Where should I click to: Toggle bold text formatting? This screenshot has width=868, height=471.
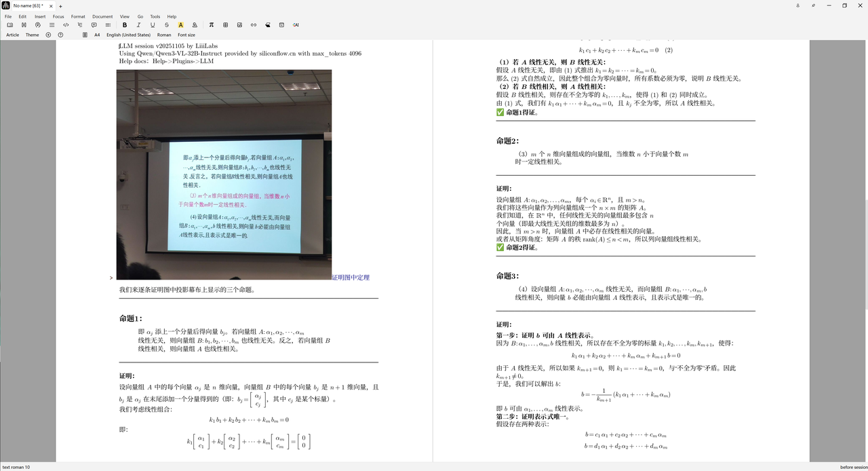coord(125,25)
